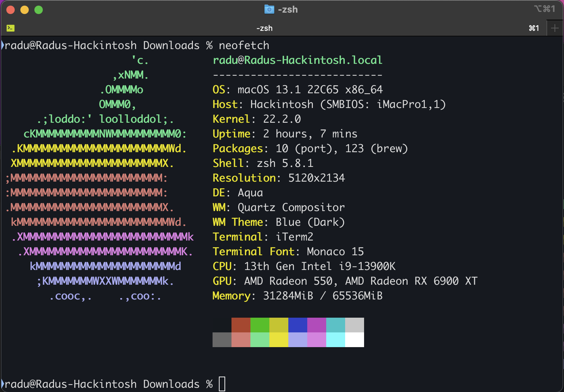Viewport: 564px width, 392px height.
Task: Click the folder icon in the title bar
Action: point(269,9)
